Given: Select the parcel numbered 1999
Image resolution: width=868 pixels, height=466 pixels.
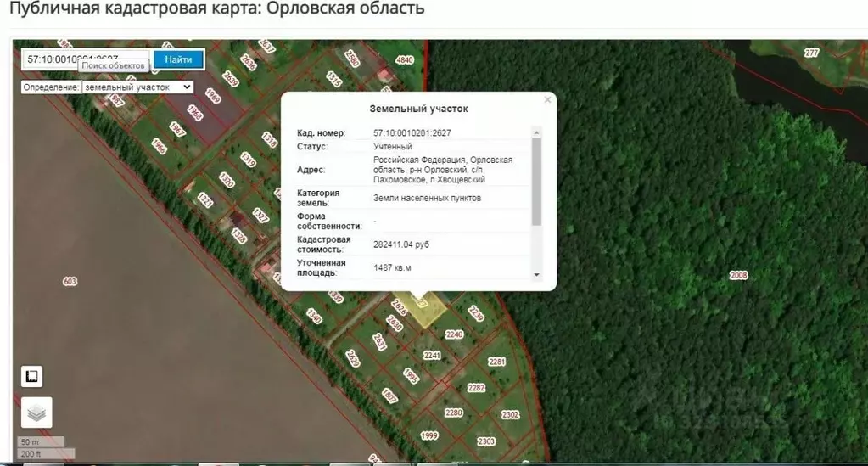Looking at the screenshot, I should (x=430, y=435).
